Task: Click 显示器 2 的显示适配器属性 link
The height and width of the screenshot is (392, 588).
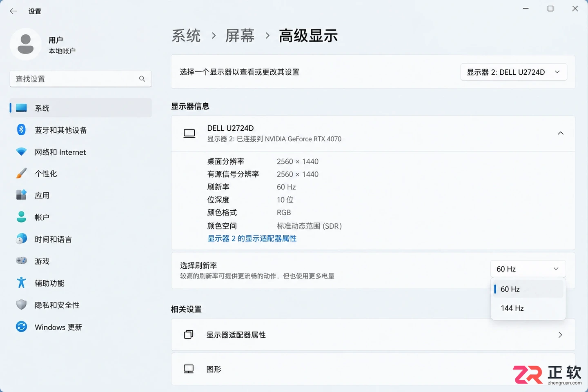Action: 252,238
